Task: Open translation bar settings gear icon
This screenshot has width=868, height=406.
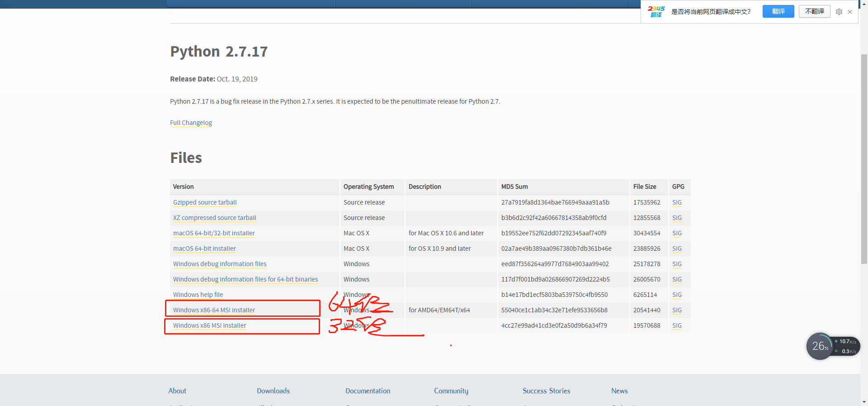Action: point(839,12)
